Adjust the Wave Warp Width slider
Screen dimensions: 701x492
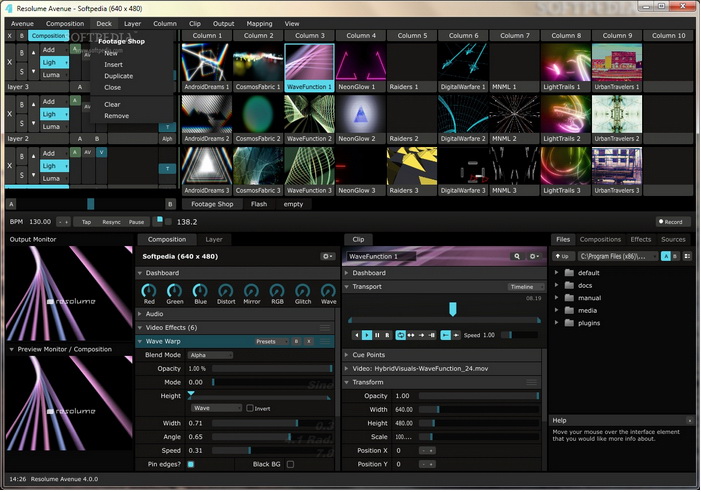click(272, 423)
